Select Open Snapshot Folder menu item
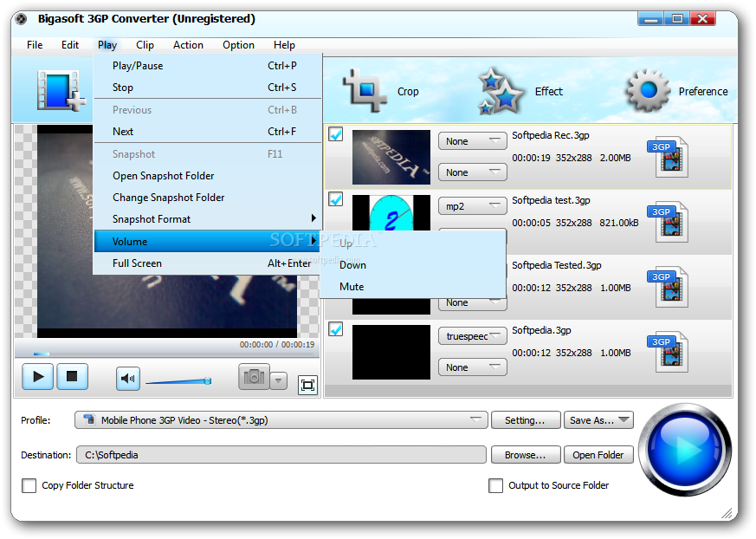The height and width of the screenshot is (539, 756). click(207, 176)
